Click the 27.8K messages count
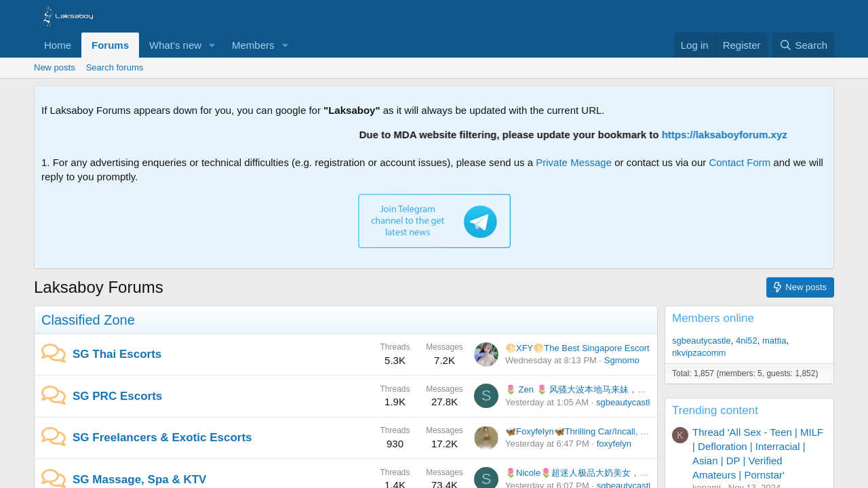The width and height of the screenshot is (868, 488). 444,402
